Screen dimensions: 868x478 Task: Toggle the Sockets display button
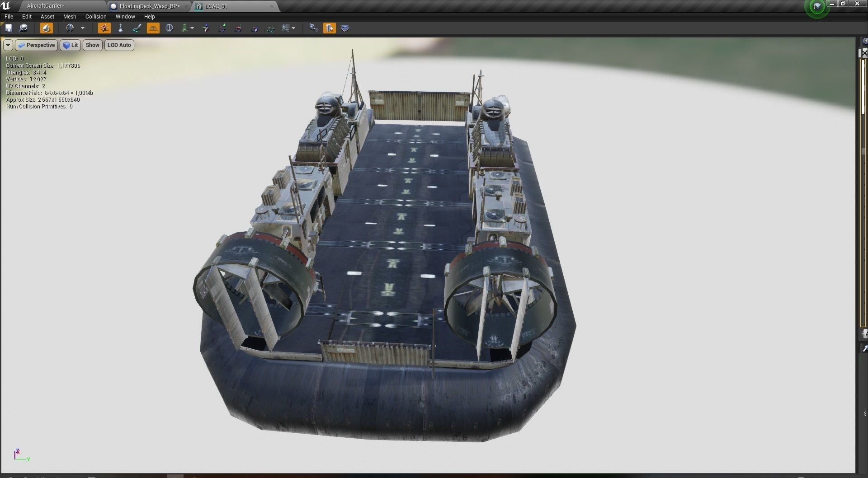[x=104, y=28]
